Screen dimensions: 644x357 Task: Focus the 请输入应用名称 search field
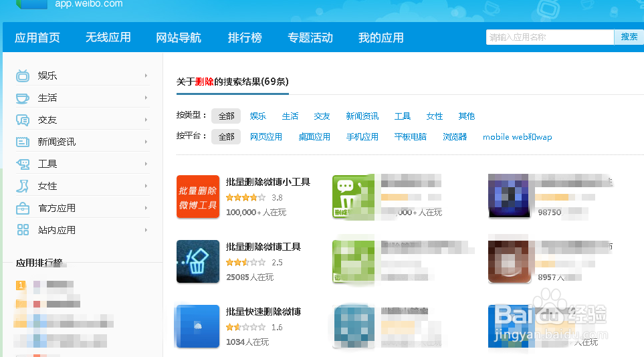pos(550,37)
